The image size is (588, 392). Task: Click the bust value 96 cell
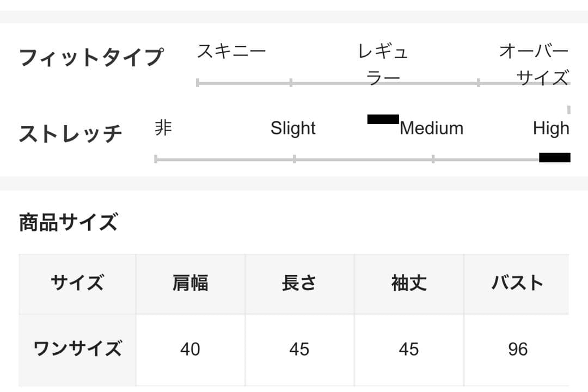[517, 350]
